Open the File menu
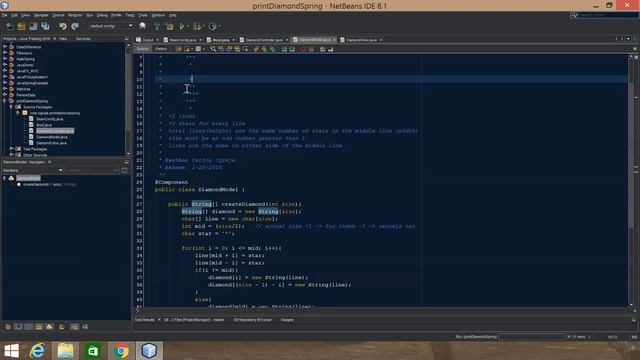The height and width of the screenshot is (360, 640). [4, 15]
